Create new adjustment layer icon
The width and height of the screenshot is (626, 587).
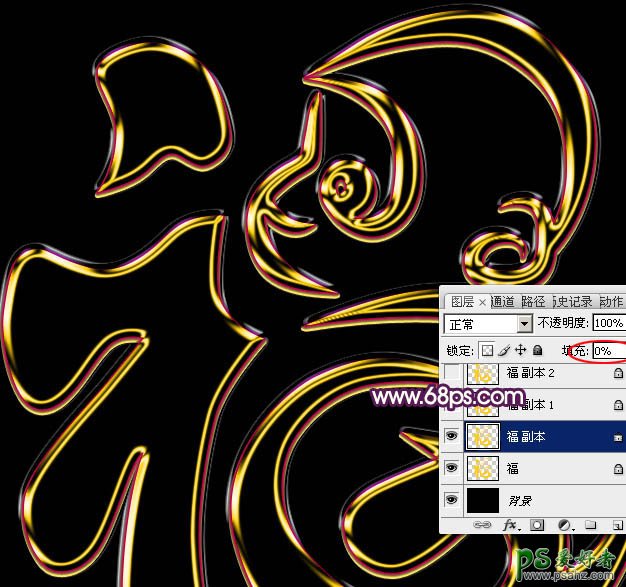click(565, 524)
